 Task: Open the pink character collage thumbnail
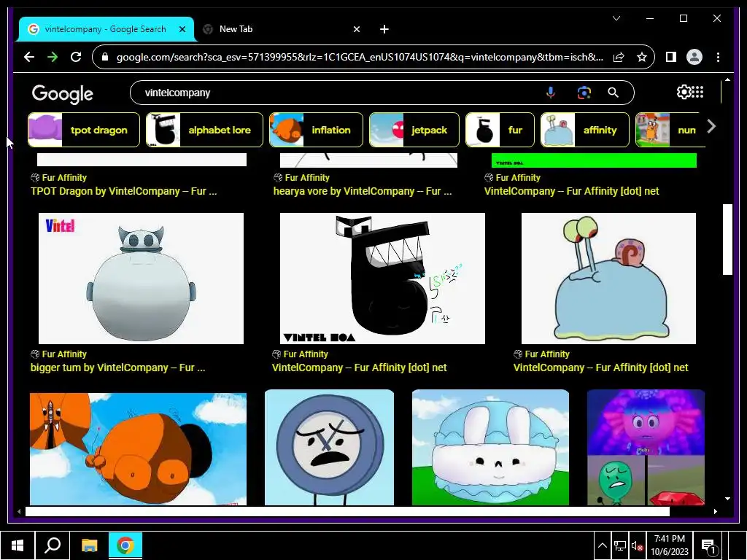646,447
